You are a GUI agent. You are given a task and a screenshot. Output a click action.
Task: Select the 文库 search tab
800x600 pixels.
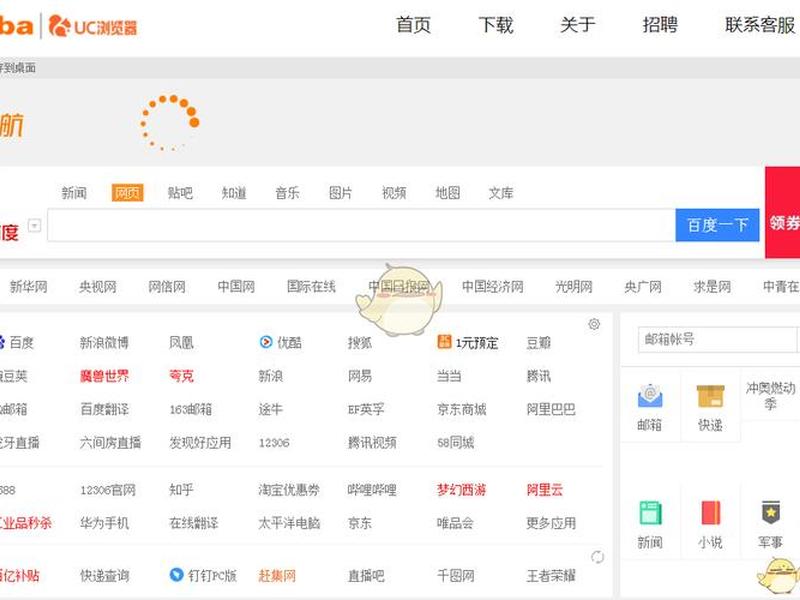(x=501, y=193)
